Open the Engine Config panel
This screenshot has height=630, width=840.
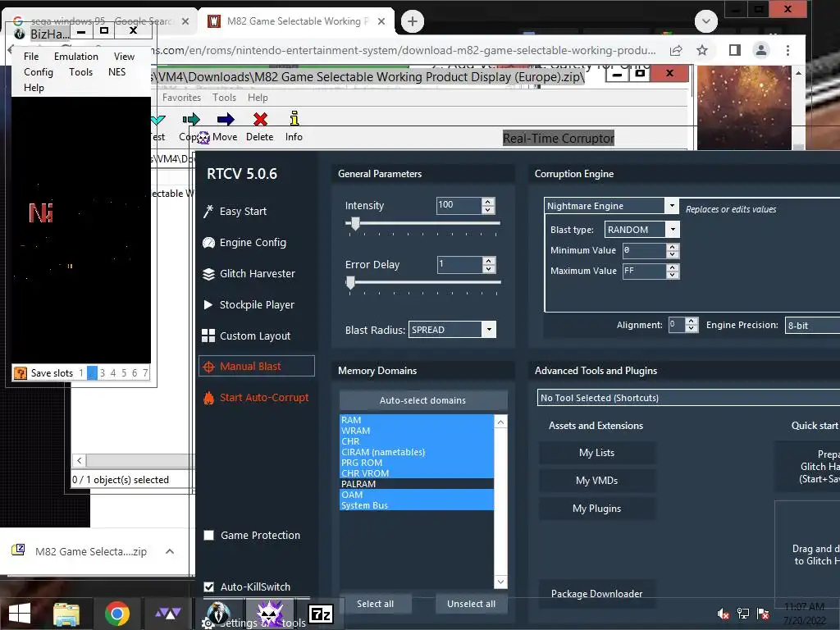(x=244, y=243)
